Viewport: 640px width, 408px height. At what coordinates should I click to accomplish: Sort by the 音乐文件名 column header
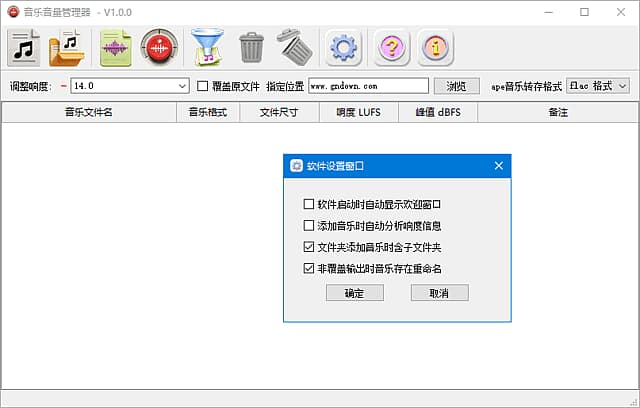(x=89, y=112)
